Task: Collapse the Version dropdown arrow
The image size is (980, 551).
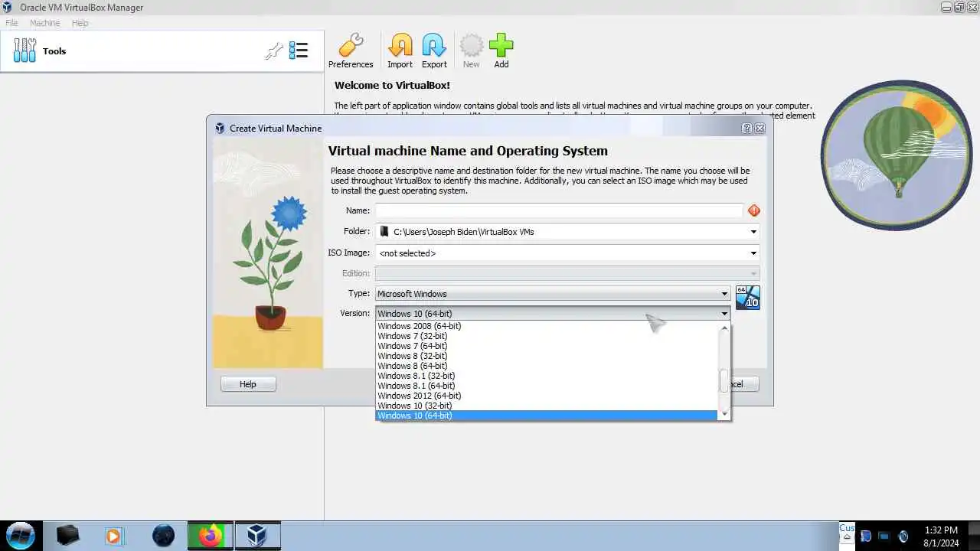Action: pyautogui.click(x=724, y=314)
